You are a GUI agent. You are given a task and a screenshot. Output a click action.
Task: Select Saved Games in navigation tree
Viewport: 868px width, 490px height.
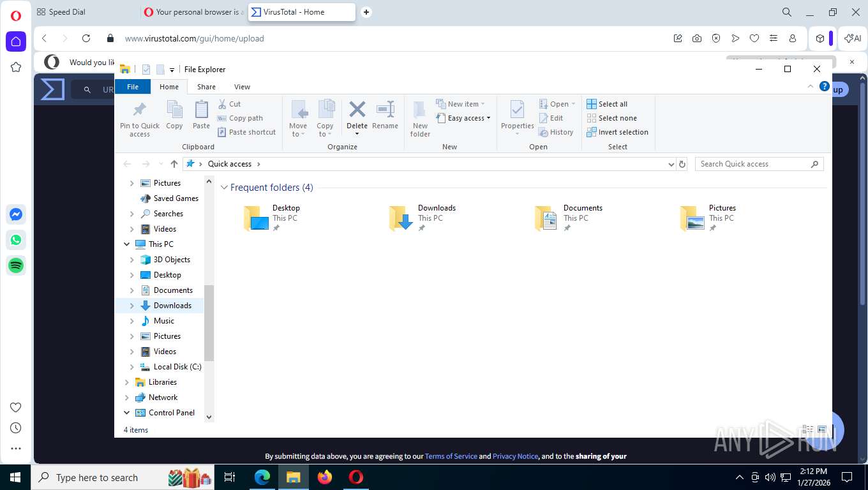click(x=176, y=198)
